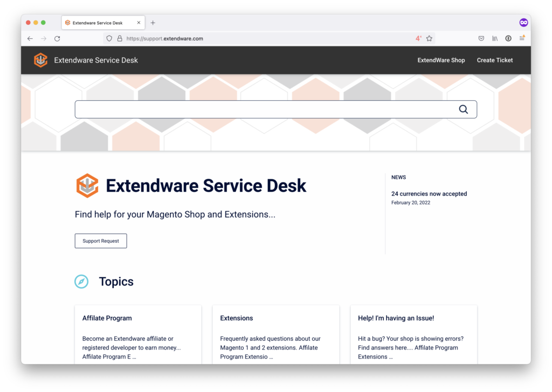Select the Extendware Service Desk browser tab
Image resolution: width=552 pixels, height=392 pixels.
[x=103, y=23]
